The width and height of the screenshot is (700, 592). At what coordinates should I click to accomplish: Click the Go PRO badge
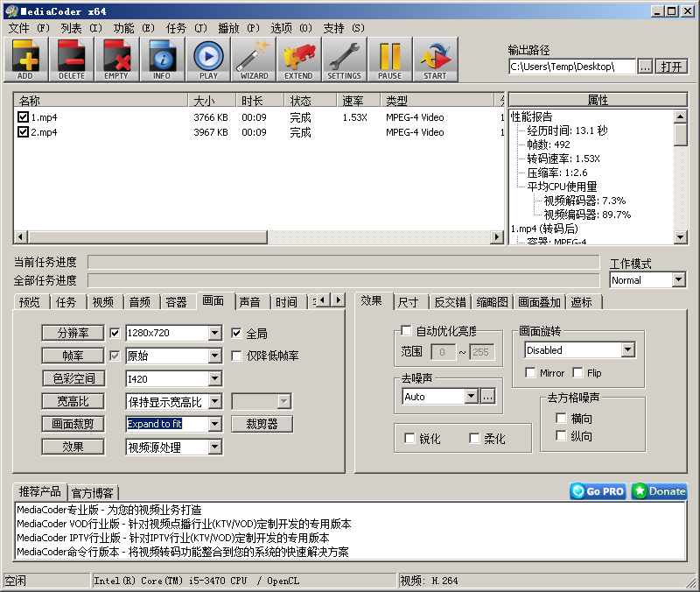pos(598,491)
